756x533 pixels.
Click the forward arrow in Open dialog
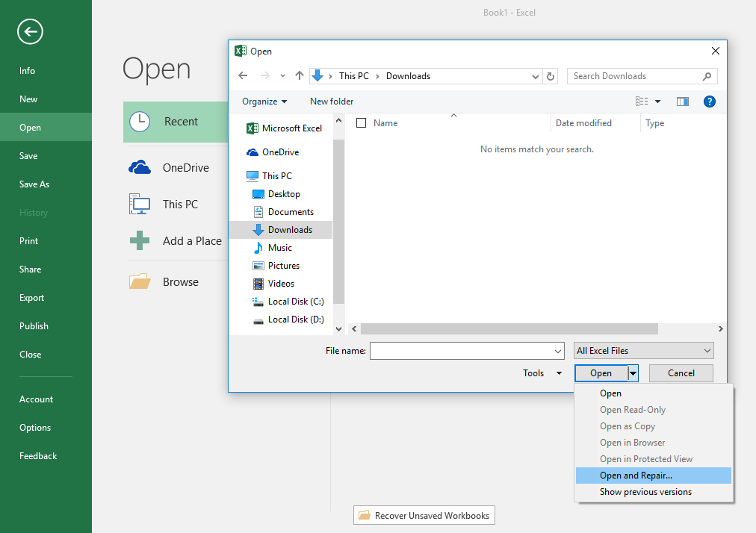tap(264, 75)
